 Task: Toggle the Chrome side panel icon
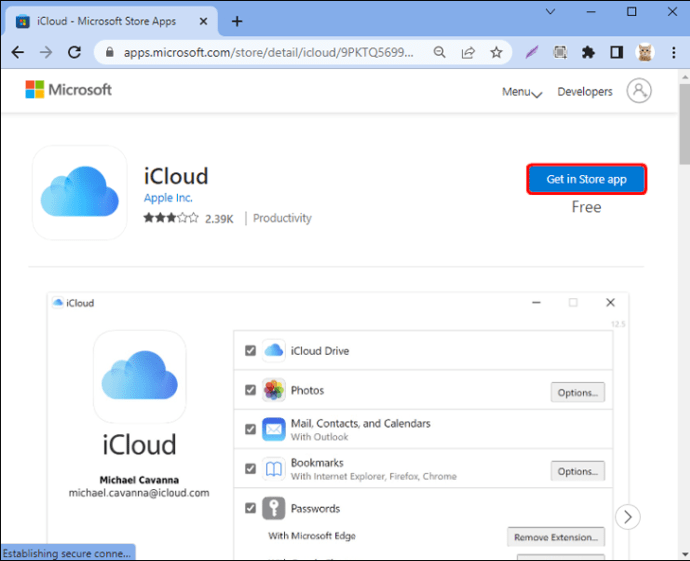(x=617, y=52)
